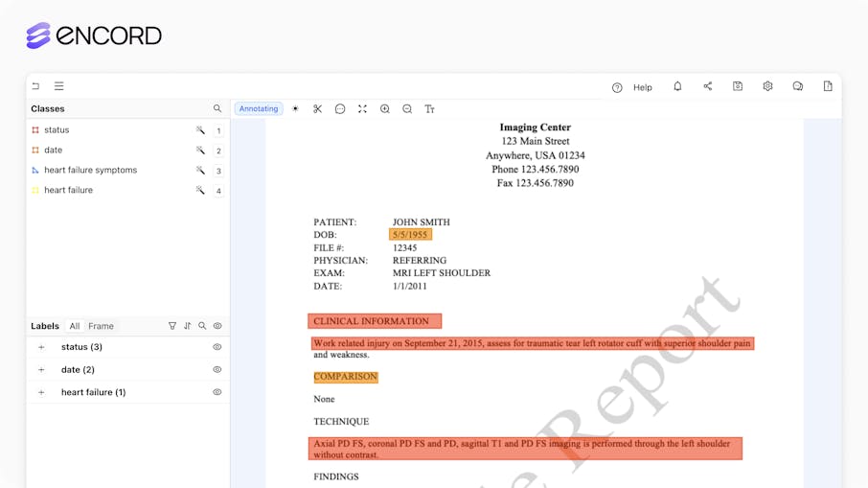868x488 pixels.
Task: Click the orange date class color square
Action: click(35, 151)
